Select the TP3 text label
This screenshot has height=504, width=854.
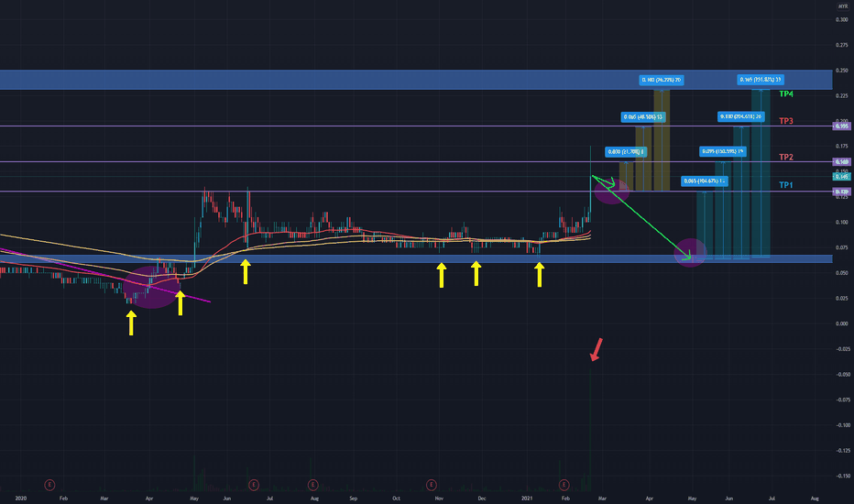tap(786, 121)
